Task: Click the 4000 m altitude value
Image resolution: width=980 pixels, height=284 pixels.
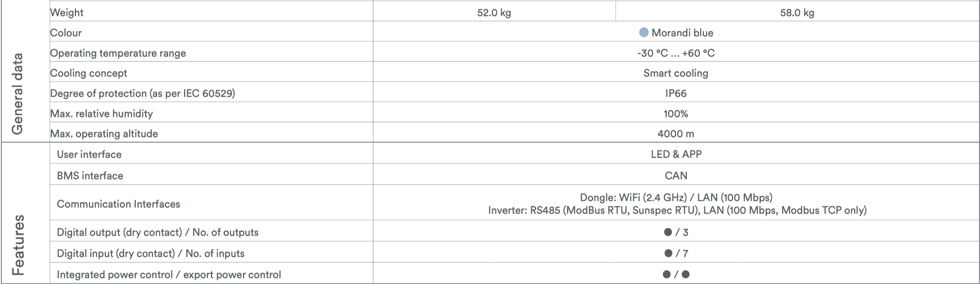Action: click(x=676, y=133)
